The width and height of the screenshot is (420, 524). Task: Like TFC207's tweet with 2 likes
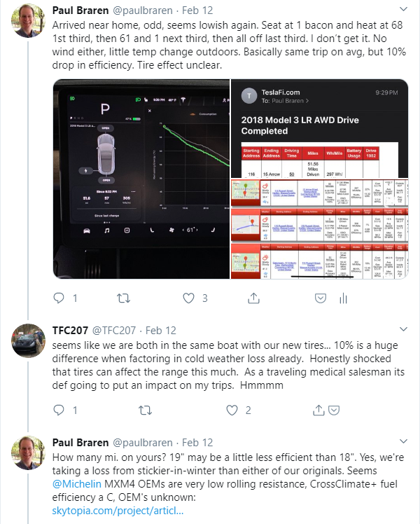pos(232,410)
